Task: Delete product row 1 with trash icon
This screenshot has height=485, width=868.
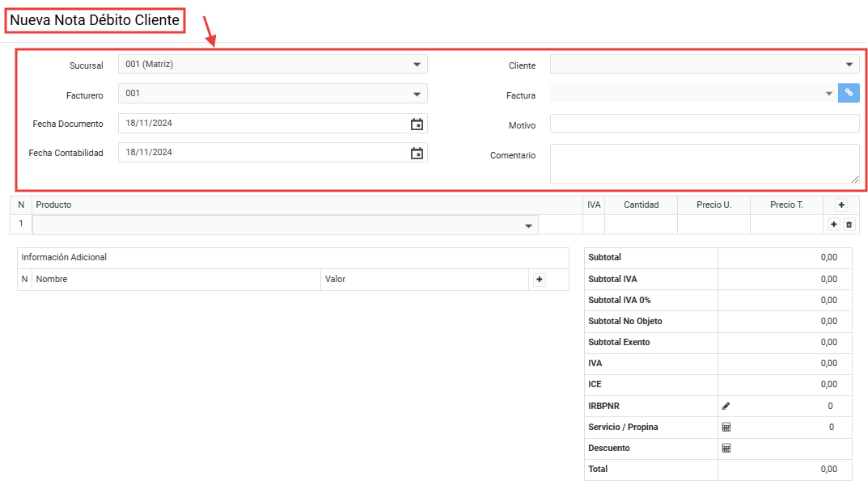Action: [849, 225]
